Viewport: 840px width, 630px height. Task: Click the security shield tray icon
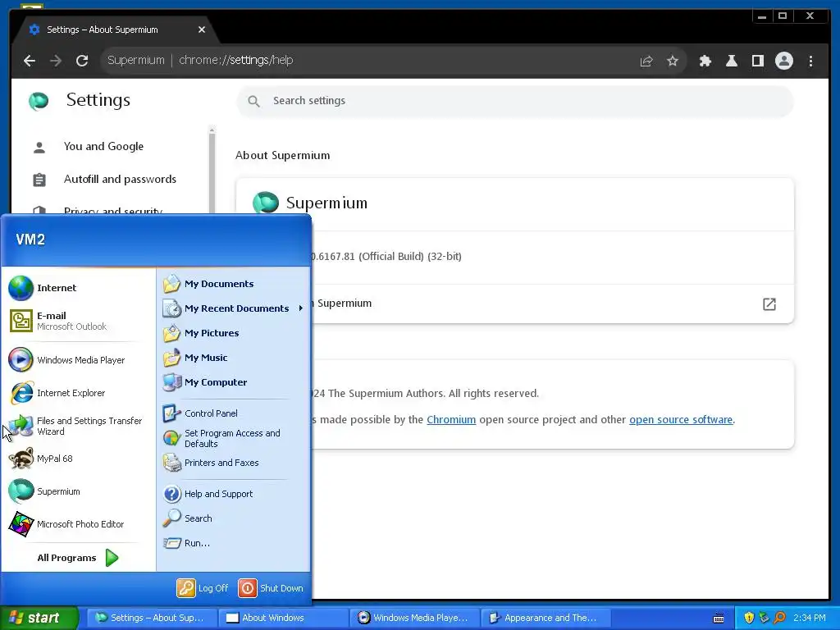749,619
